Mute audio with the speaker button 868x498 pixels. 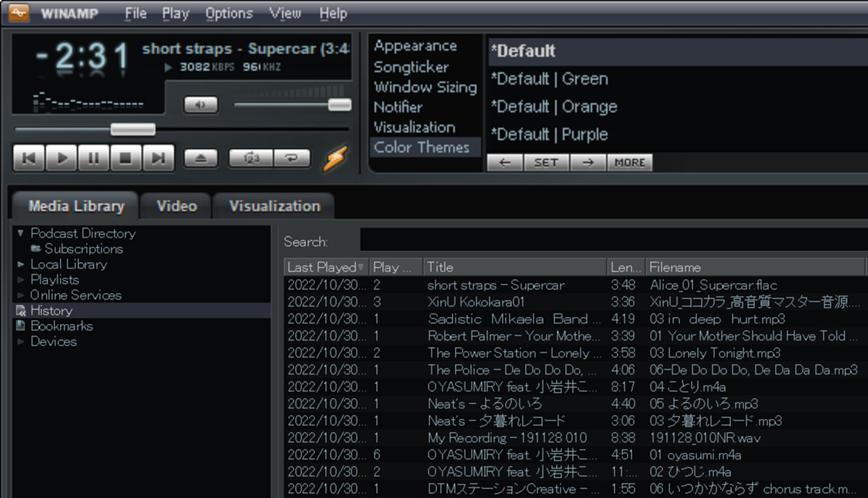coord(201,105)
